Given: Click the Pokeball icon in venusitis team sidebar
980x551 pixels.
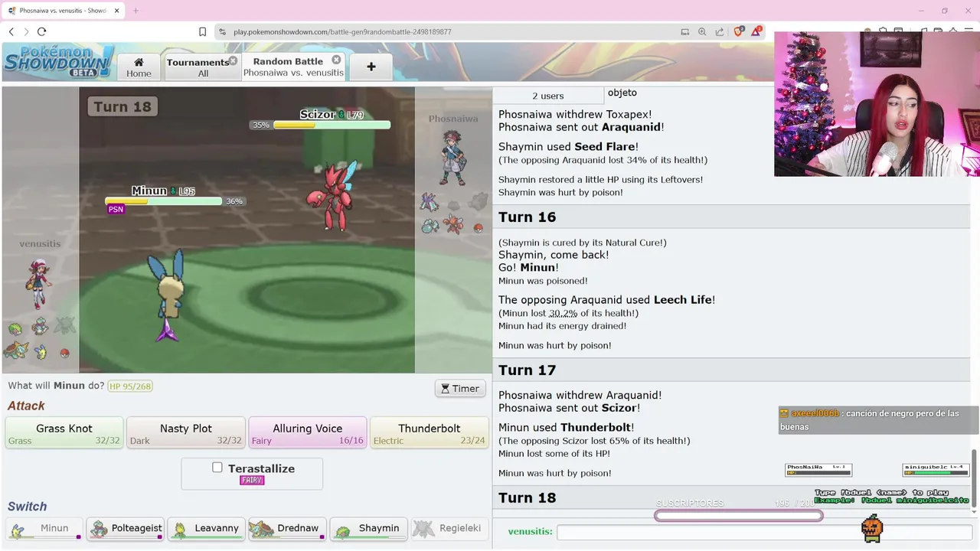Looking at the screenshot, I should [64, 353].
